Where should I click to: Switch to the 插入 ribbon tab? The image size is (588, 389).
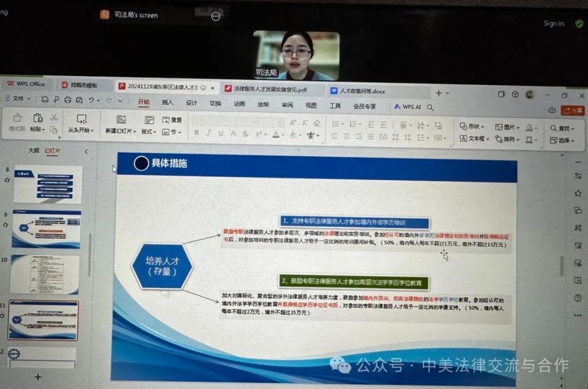point(167,103)
